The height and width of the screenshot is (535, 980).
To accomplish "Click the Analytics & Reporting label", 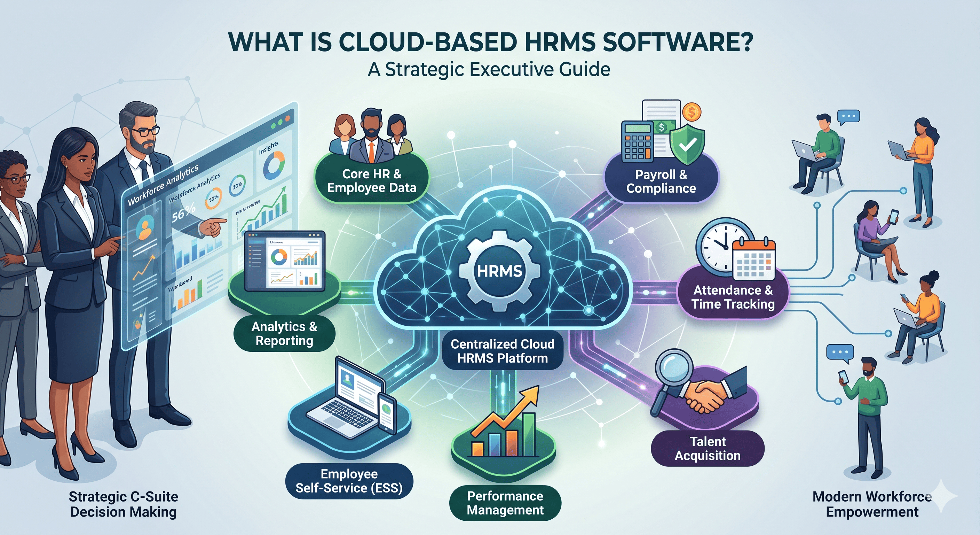I will 284,333.
